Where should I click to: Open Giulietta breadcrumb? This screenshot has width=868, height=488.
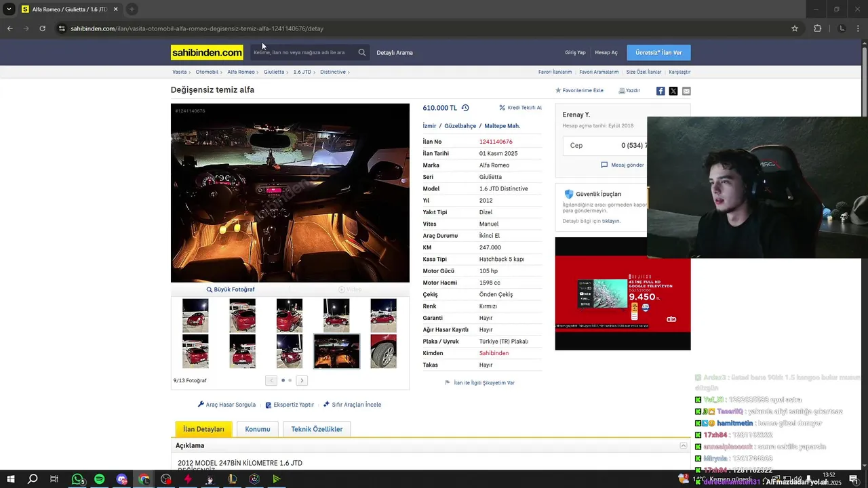click(x=274, y=72)
